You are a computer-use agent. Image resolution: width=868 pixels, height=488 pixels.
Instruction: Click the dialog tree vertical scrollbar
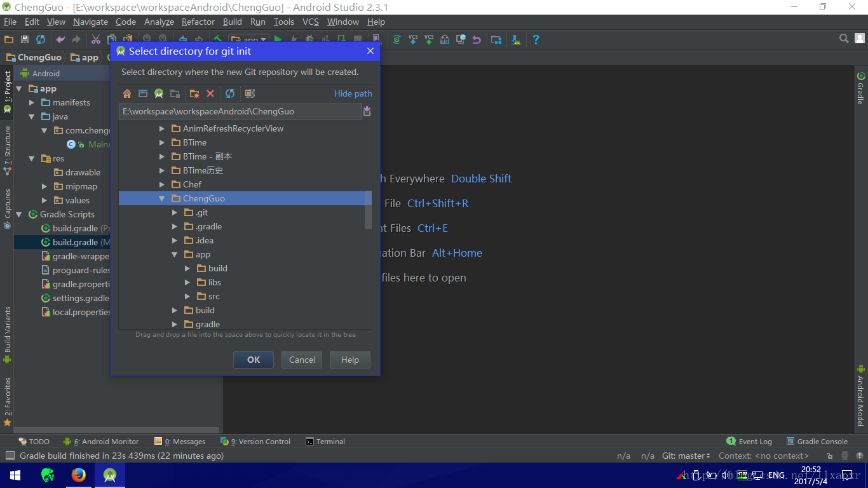pyautogui.click(x=369, y=210)
